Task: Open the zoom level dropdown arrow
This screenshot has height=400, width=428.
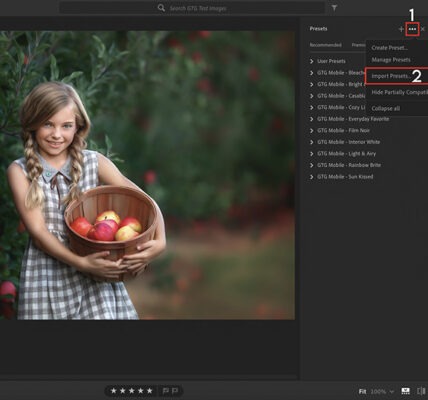Action: pyautogui.click(x=392, y=391)
